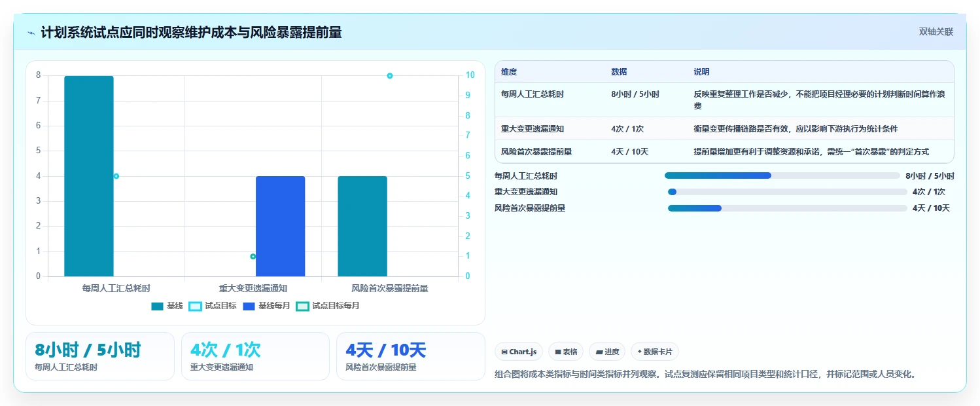Click progress value label 4次 / 1次
The image size is (980, 406).
pyautogui.click(x=929, y=192)
